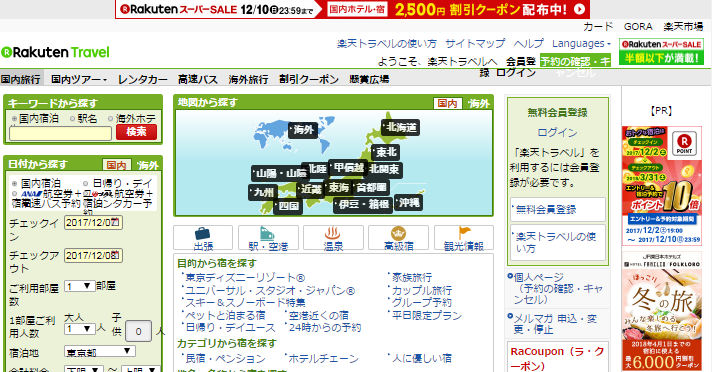The image size is (712, 372).
Task: Click the チェックイン date field
Action: [93, 223]
